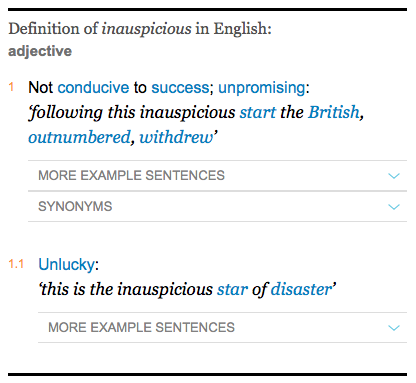
Task: Click the orange sense number 1.1
Action: [16, 264]
